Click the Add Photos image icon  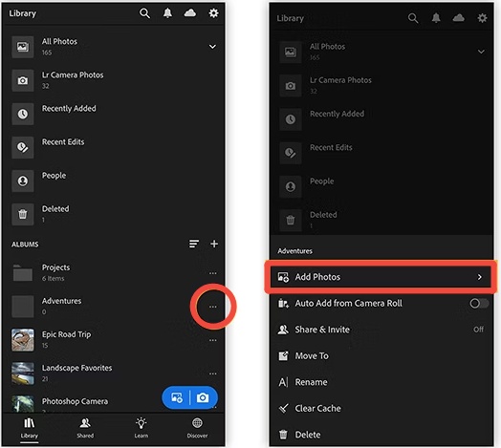click(x=283, y=277)
